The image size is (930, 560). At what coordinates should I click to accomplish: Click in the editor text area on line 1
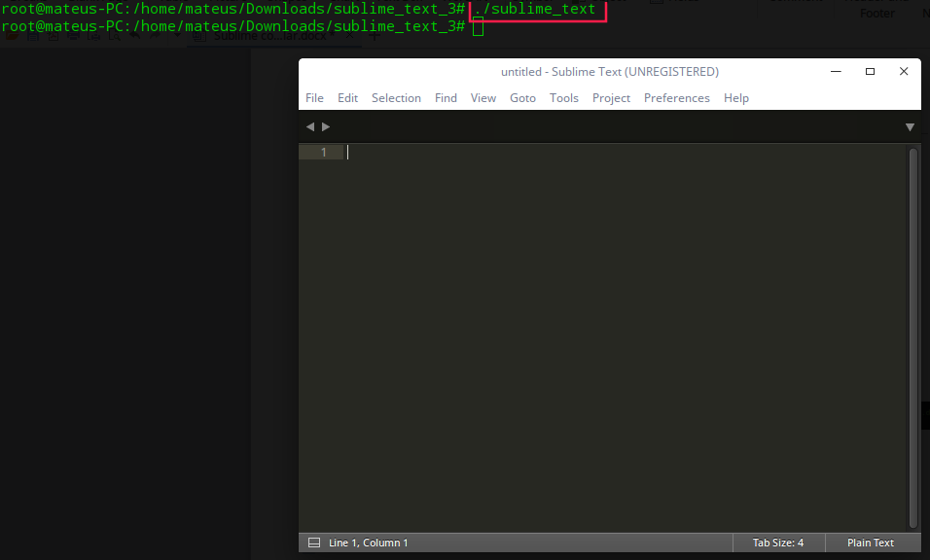[x=626, y=153]
